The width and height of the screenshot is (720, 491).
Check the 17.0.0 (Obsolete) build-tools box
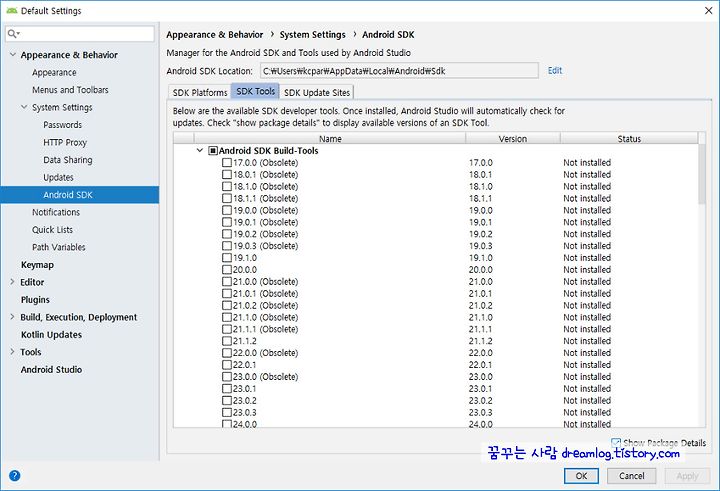227,163
